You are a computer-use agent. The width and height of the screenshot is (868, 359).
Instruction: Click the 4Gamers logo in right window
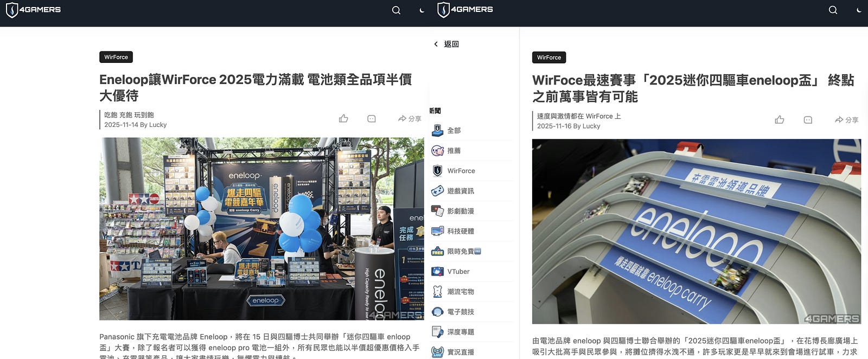(x=465, y=10)
